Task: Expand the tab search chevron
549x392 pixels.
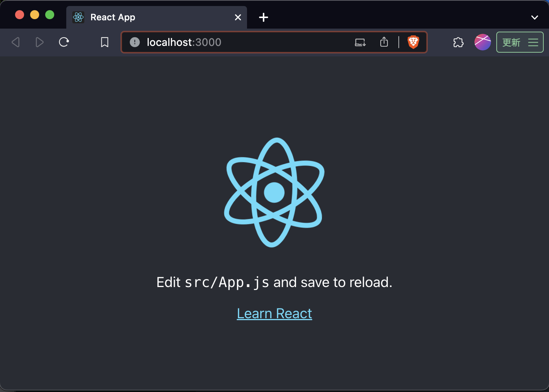Action: (535, 17)
